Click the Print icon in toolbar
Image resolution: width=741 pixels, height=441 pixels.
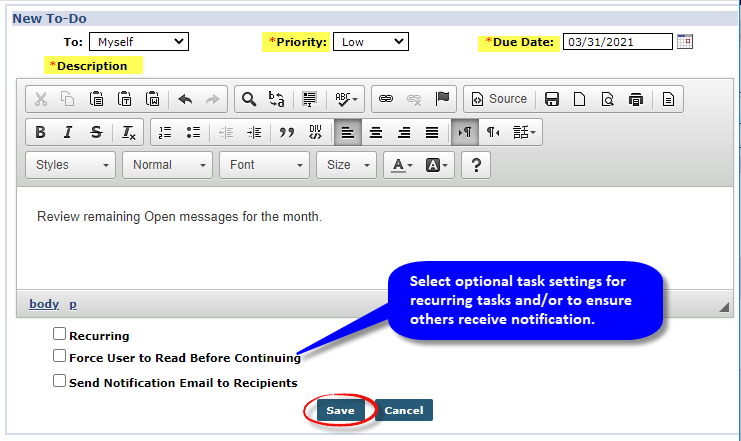coord(636,99)
